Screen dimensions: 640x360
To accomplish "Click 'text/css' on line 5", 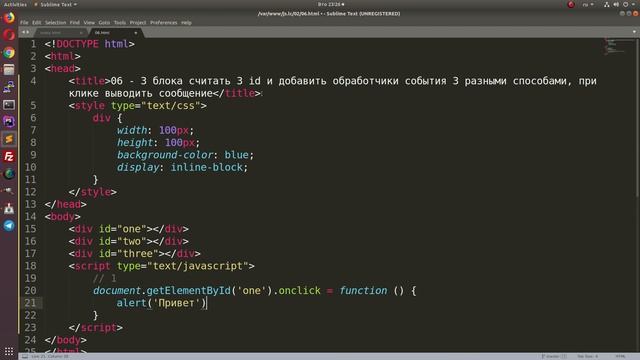I will 171,106.
